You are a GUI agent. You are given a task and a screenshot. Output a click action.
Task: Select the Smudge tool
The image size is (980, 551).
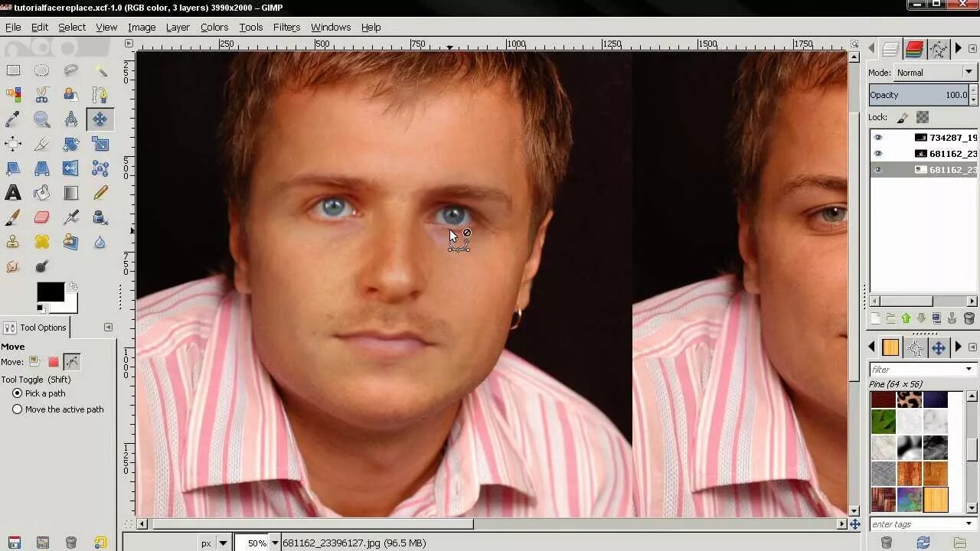(x=13, y=266)
